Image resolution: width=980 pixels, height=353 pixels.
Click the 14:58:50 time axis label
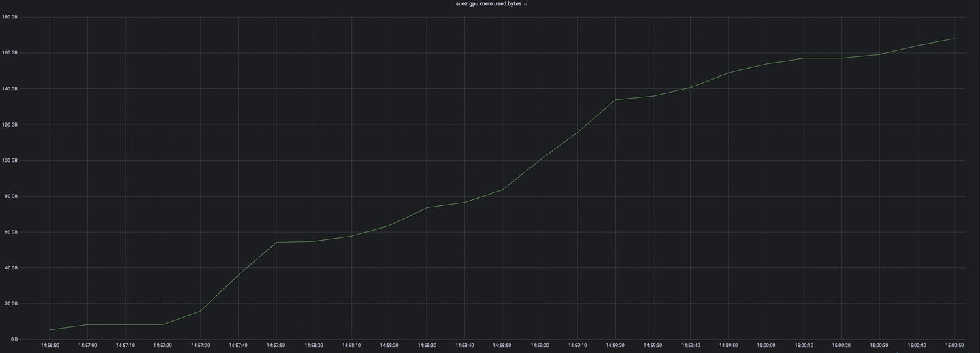tap(502, 346)
